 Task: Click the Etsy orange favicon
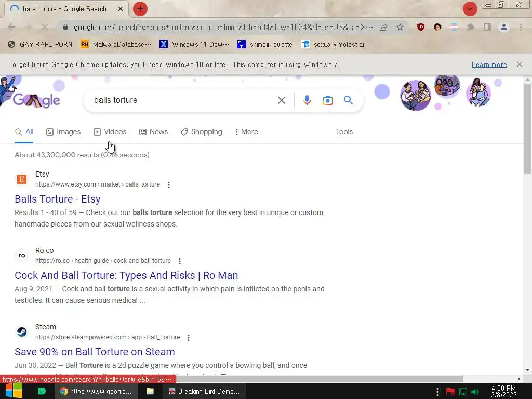click(22, 179)
